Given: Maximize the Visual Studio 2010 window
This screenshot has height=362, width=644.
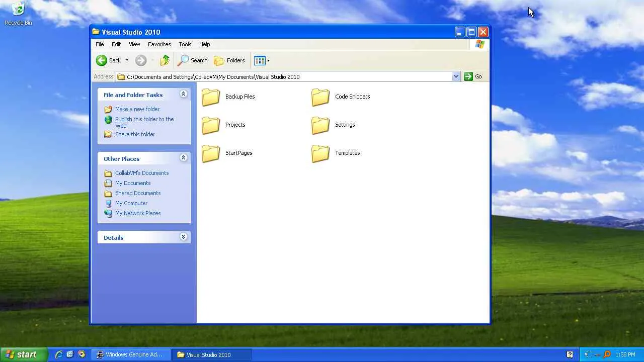Looking at the screenshot, I should [471, 32].
